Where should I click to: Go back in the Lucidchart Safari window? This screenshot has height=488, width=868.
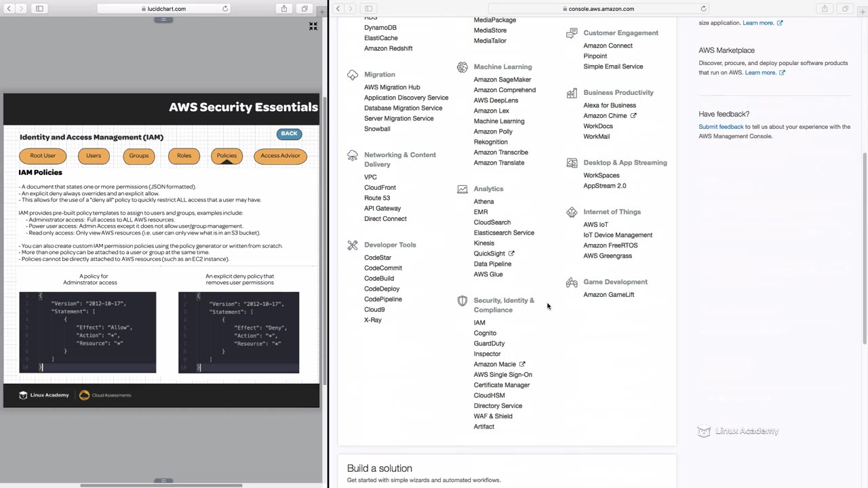[x=8, y=9]
